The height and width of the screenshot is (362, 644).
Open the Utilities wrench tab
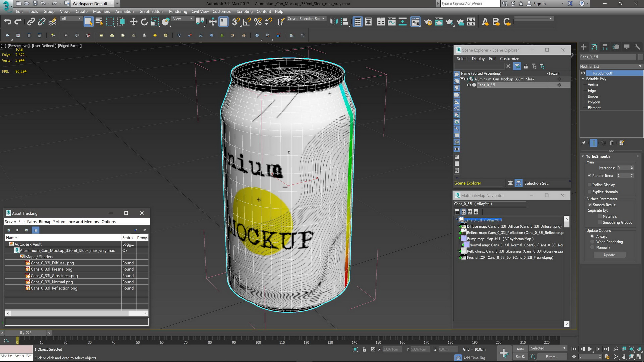pyautogui.click(x=637, y=47)
